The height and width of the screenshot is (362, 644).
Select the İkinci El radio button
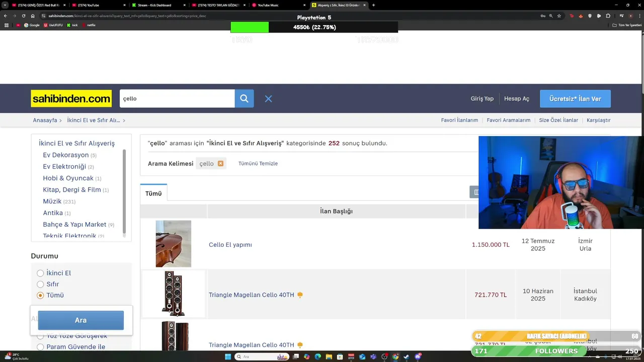[40, 273]
